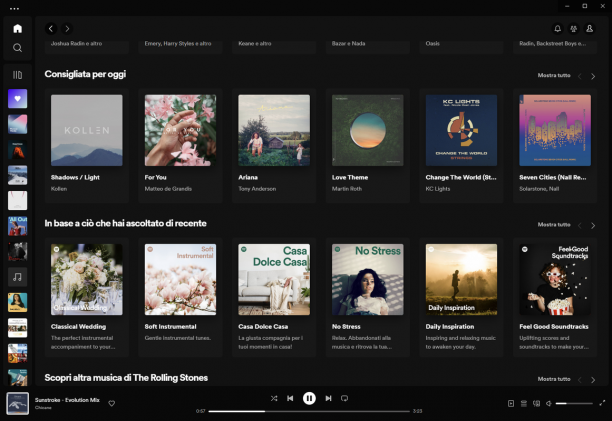Open Change The World by KC Lights
The image size is (612, 421).
pyautogui.click(x=461, y=146)
